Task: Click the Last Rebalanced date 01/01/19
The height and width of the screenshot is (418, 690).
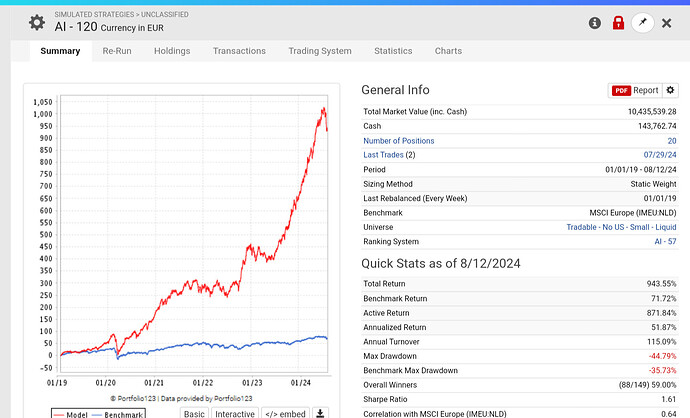Action: click(660, 198)
